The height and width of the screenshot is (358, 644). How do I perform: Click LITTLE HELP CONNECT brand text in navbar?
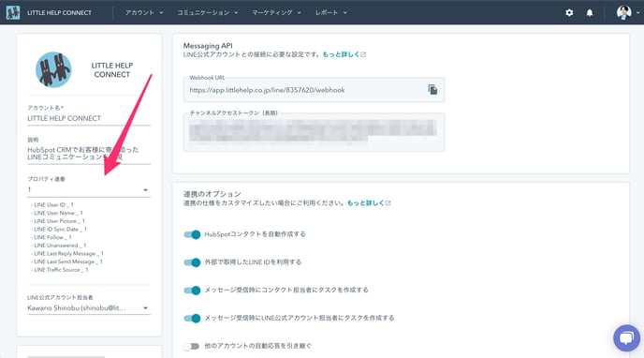click(60, 13)
